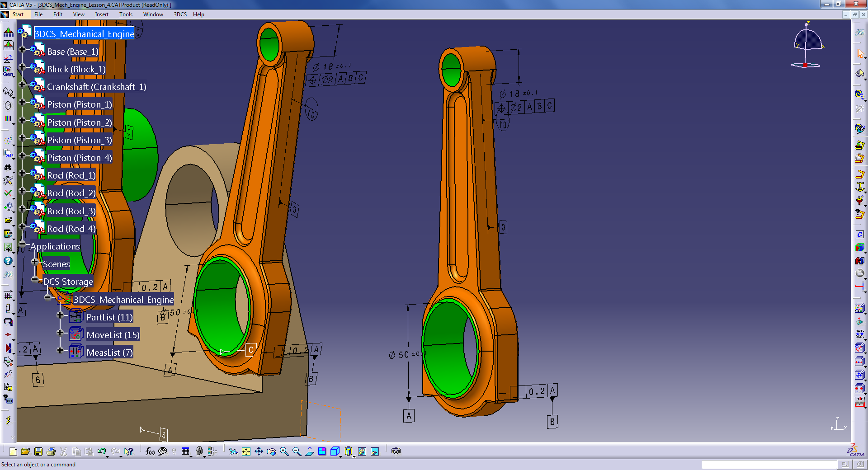Click datum label B below right rod

click(x=552, y=422)
